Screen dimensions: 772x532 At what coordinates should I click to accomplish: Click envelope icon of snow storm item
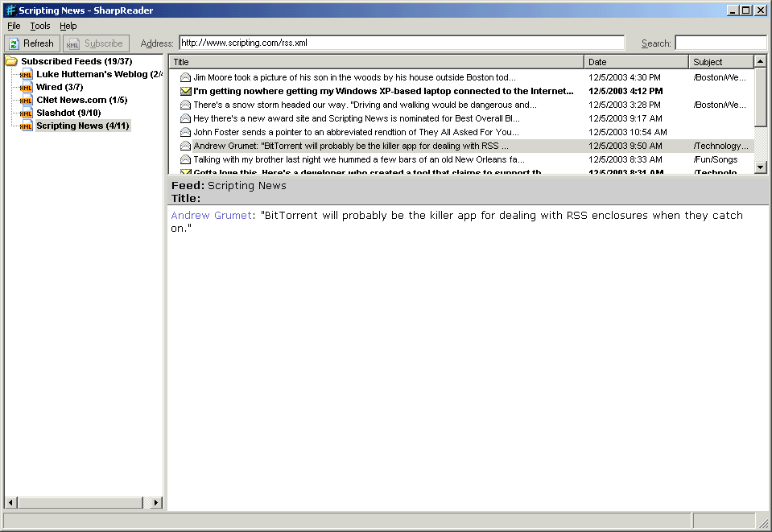[186, 105]
